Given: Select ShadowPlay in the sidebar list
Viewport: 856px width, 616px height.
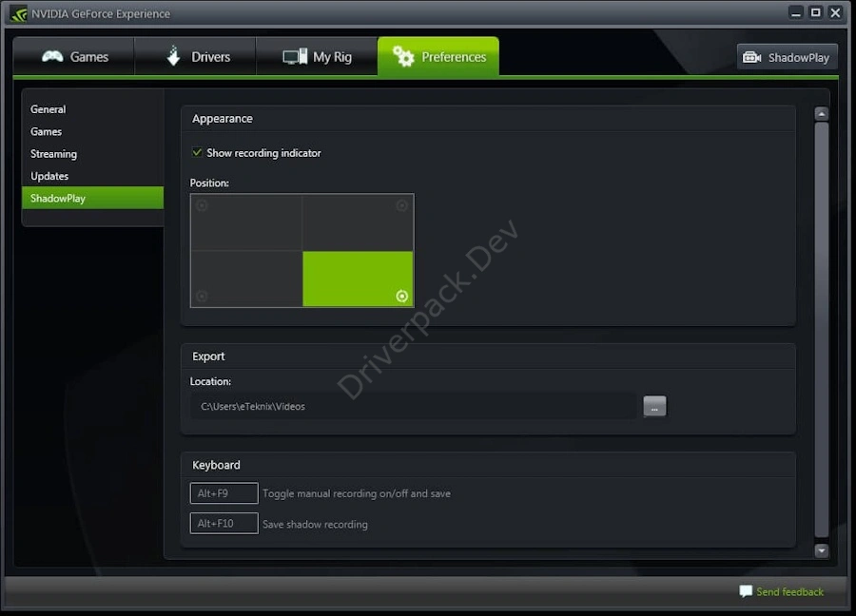Looking at the screenshot, I should (x=93, y=198).
